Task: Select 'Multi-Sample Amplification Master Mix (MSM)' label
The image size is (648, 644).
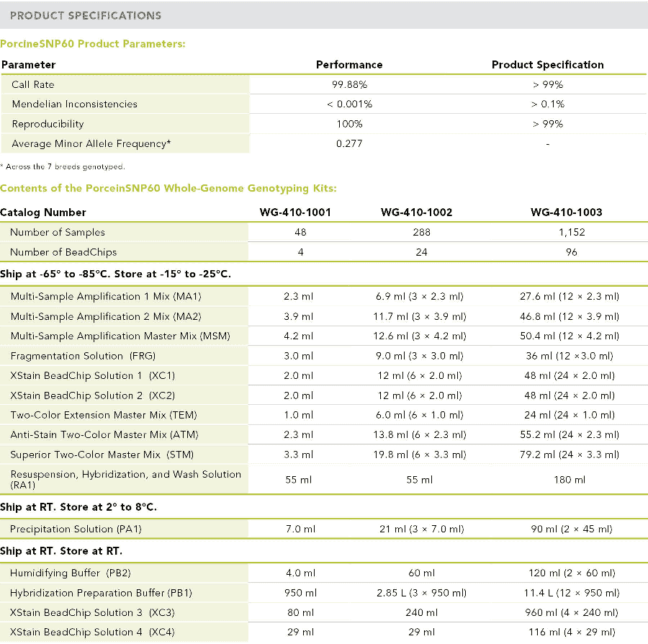Action: point(120,336)
